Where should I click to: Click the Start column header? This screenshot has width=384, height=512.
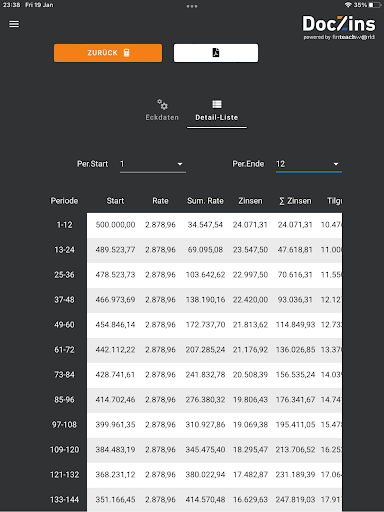pyautogui.click(x=115, y=201)
